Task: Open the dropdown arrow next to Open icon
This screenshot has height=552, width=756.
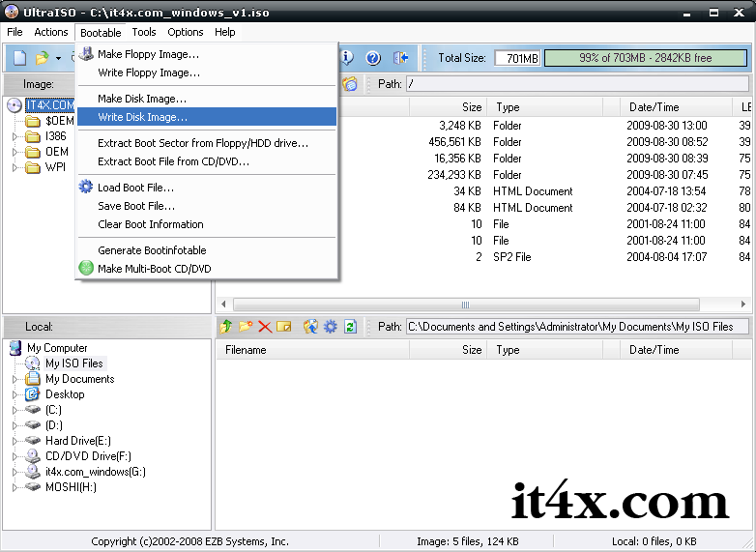Action: [x=58, y=58]
